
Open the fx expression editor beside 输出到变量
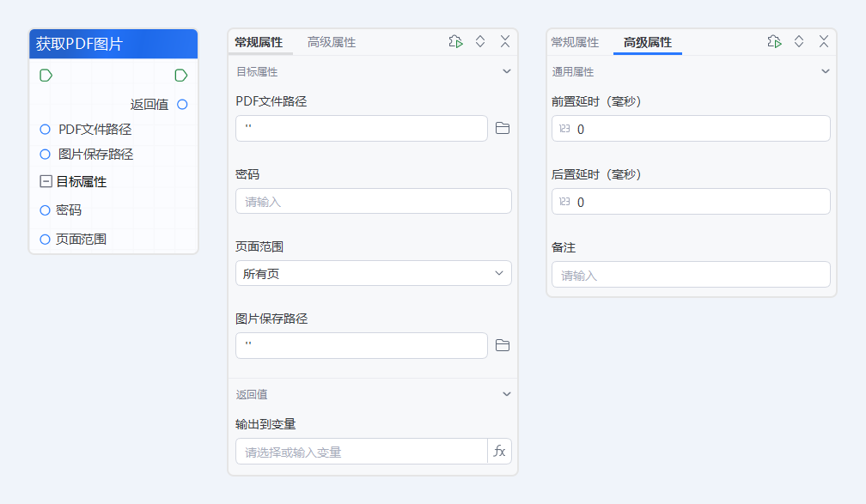pyautogui.click(x=498, y=450)
